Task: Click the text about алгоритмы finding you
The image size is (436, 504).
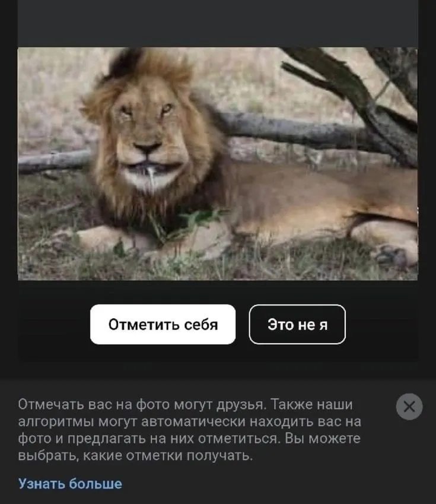Action: click(190, 421)
